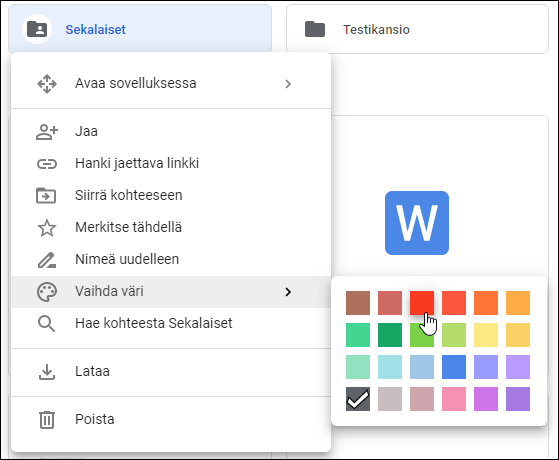This screenshot has height=460, width=559.
Task: Pick the periwinkle swatch in third row
Action: click(x=486, y=367)
